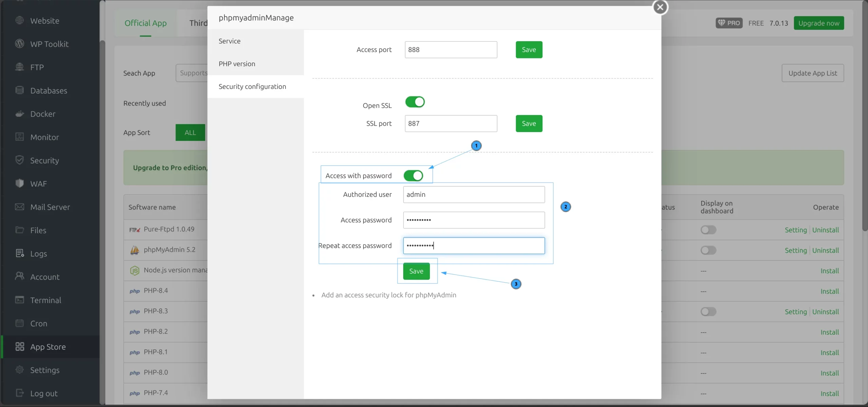This screenshot has height=407, width=868.
Task: Open the WAF shield icon
Action: tap(20, 183)
